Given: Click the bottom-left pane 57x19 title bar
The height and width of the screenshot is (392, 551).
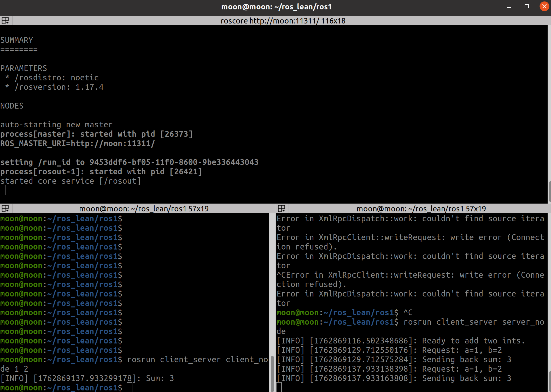Looking at the screenshot, I should click(144, 209).
